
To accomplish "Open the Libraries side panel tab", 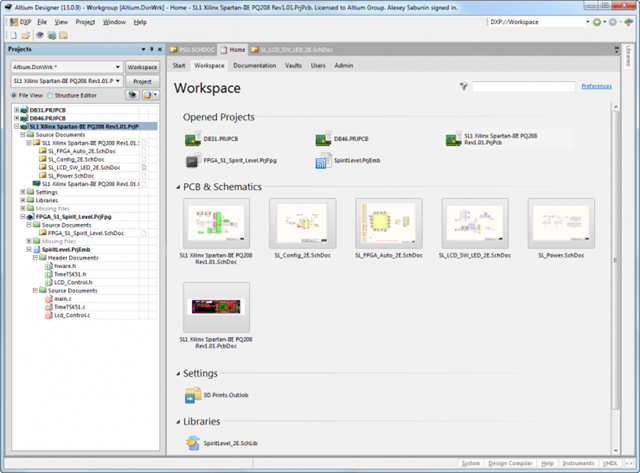I will tap(628, 56).
